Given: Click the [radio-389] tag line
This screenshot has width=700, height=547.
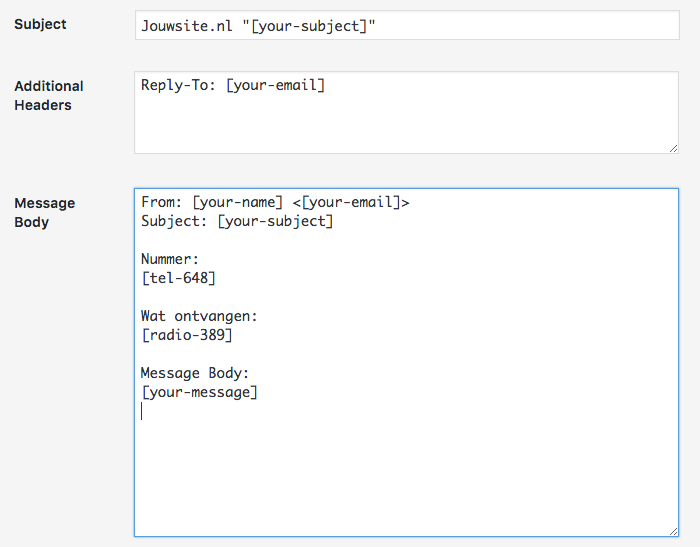Looking at the screenshot, I should [187, 335].
